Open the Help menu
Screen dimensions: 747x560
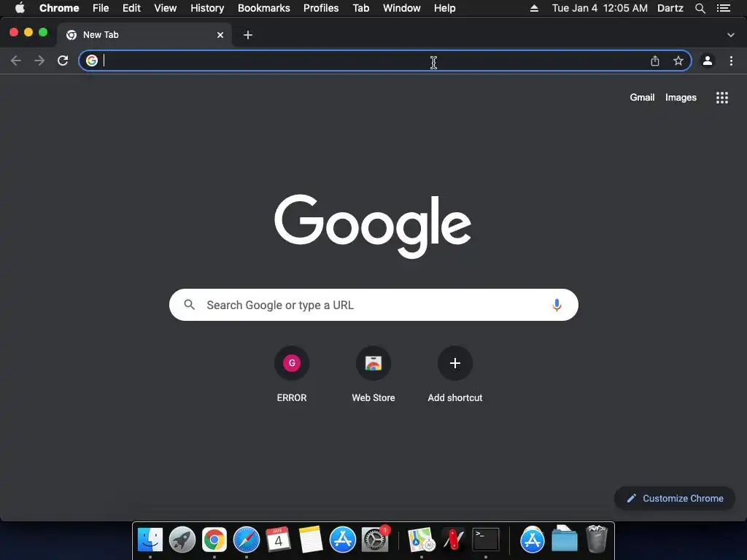[444, 8]
